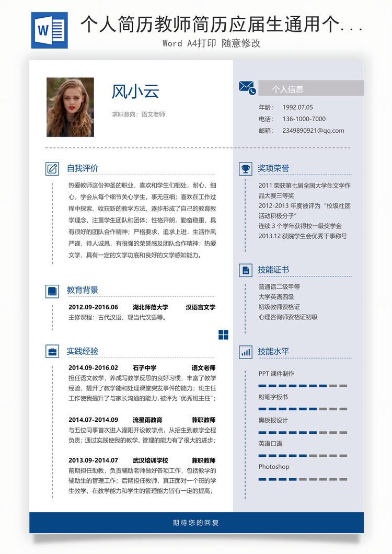Screen dimensions: 392x554
Task: Click 大学英语四级 certificate
Action: click(x=276, y=297)
